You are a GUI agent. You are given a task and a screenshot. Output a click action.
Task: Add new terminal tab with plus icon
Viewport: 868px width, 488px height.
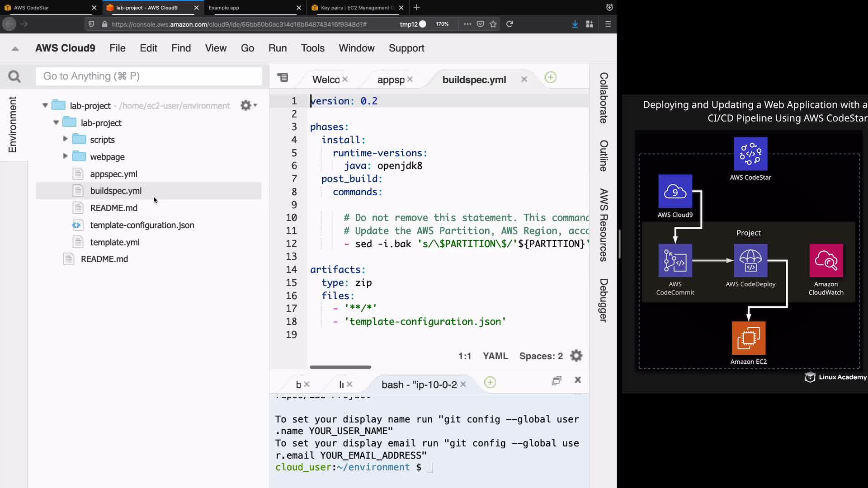(x=490, y=383)
